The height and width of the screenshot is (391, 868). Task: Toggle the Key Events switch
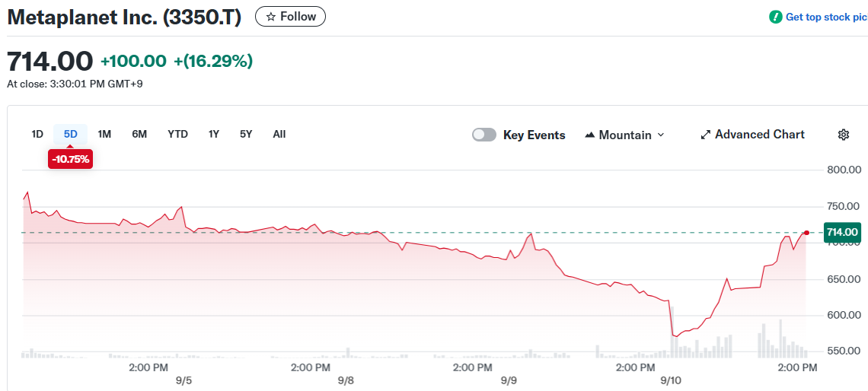[483, 135]
